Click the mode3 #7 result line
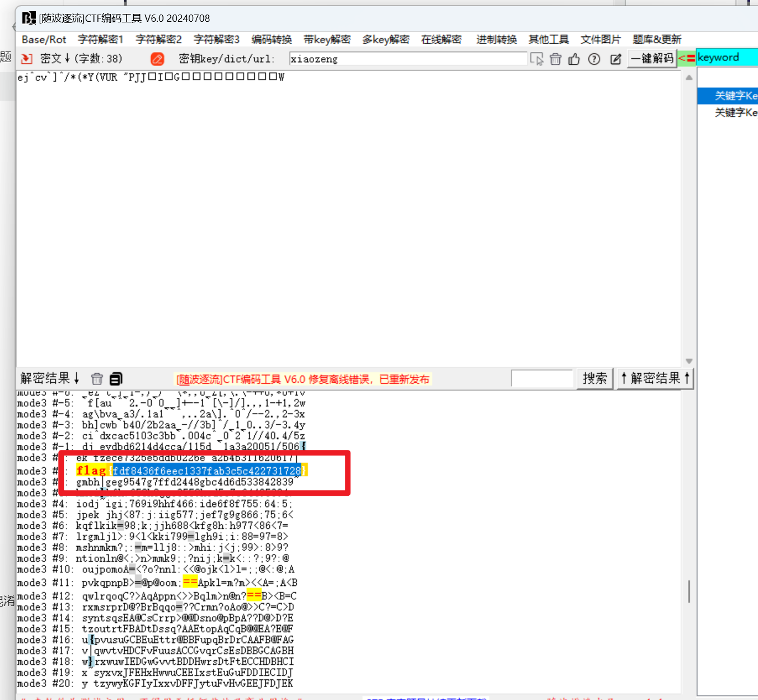This screenshot has width=758, height=700. (153, 537)
